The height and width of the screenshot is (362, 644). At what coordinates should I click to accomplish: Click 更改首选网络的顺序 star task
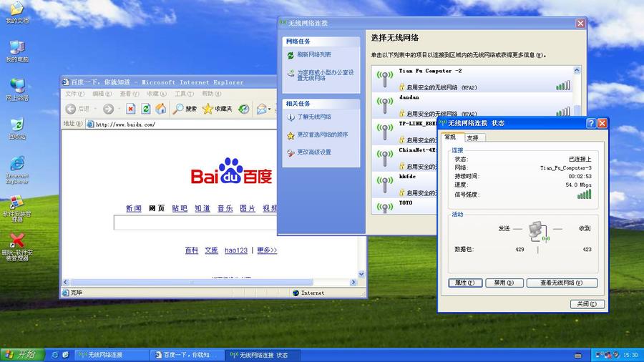click(323, 134)
